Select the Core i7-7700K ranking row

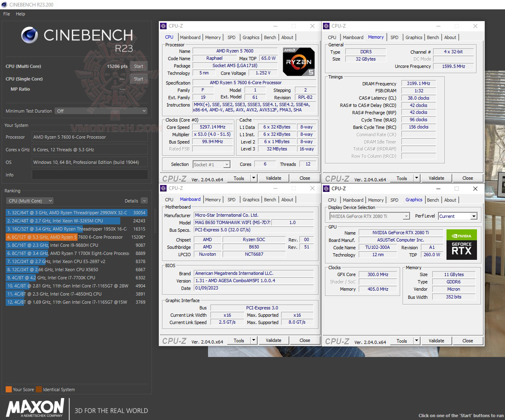pyautogui.click(x=76, y=278)
